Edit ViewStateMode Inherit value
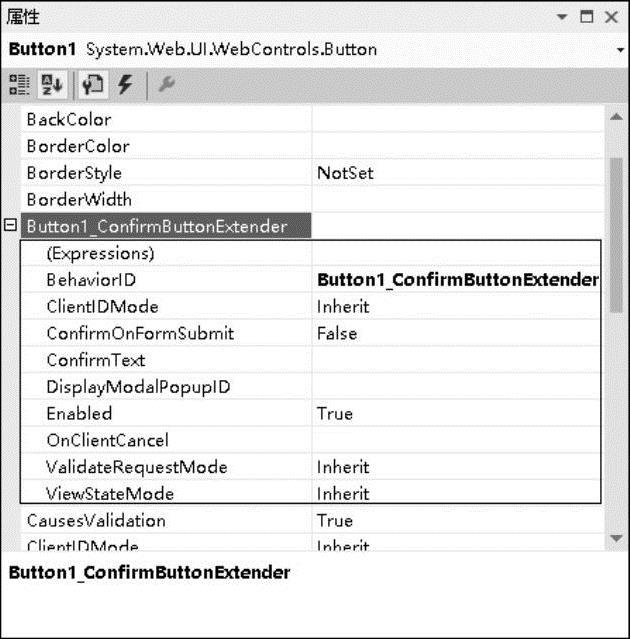 point(456,492)
